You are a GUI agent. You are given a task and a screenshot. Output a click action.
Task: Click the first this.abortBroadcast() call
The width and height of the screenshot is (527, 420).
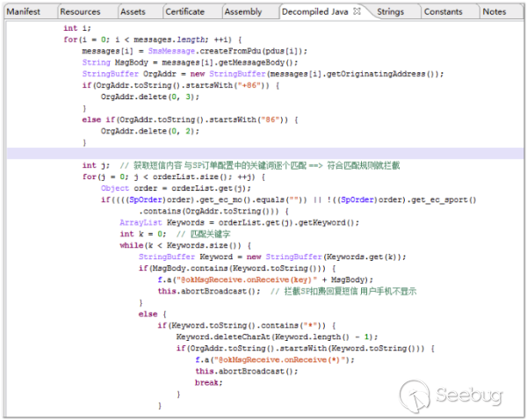tap(209, 291)
